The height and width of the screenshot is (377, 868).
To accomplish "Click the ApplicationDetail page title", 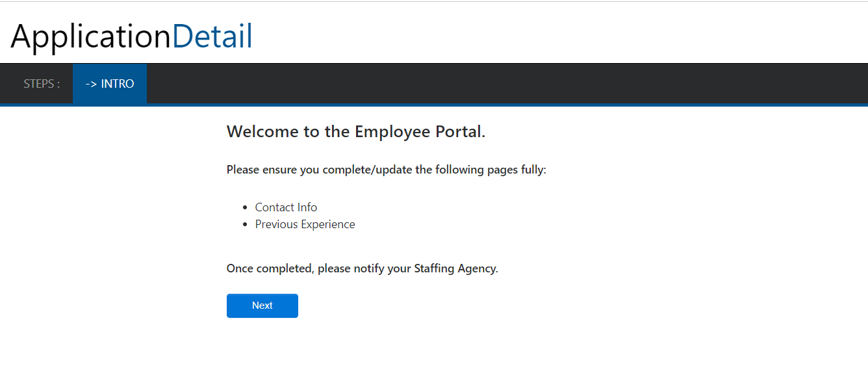I will click(132, 36).
